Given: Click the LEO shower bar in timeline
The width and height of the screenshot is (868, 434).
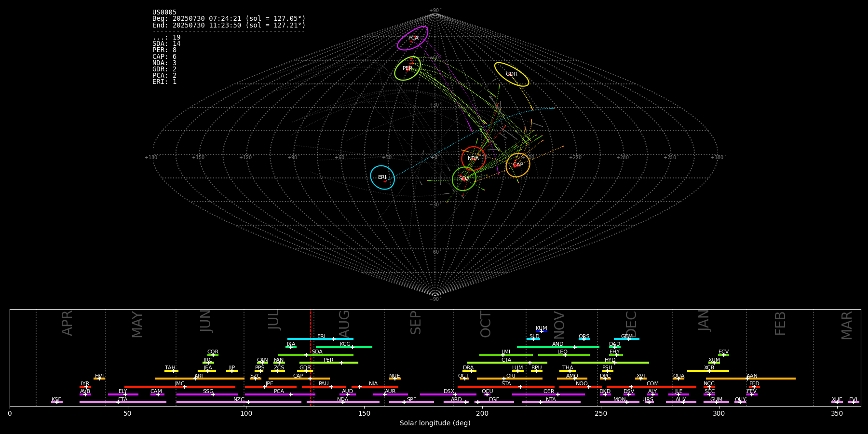Looking at the screenshot, I should coord(564,355).
